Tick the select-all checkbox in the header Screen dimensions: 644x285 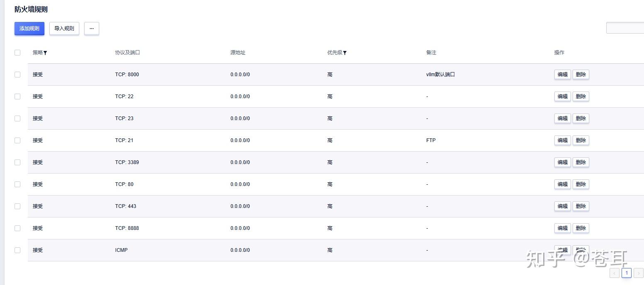point(17,53)
